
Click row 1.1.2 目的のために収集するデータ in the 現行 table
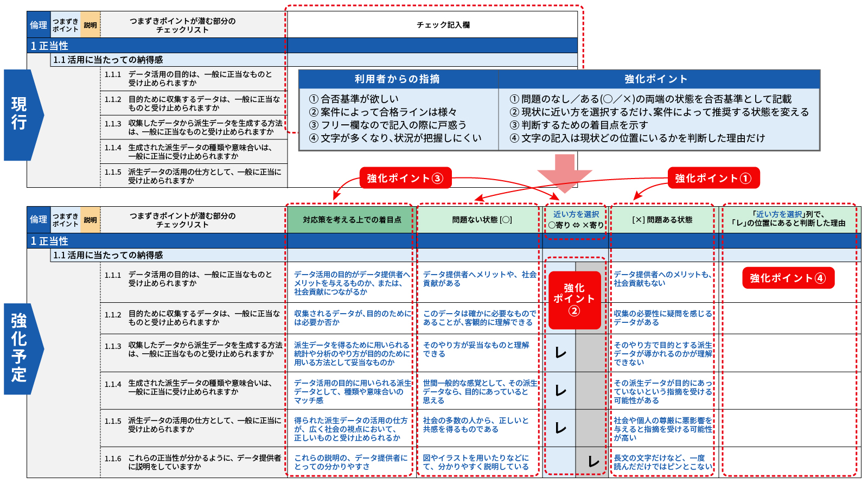(x=193, y=104)
